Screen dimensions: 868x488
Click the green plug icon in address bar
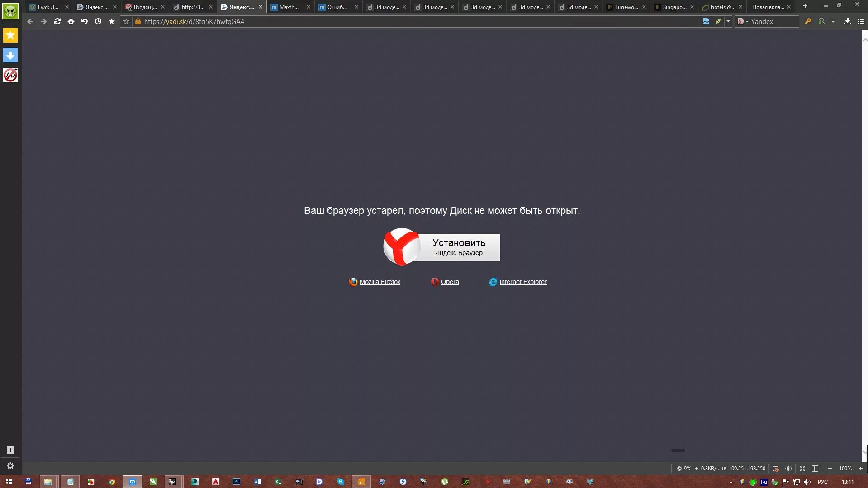click(718, 21)
